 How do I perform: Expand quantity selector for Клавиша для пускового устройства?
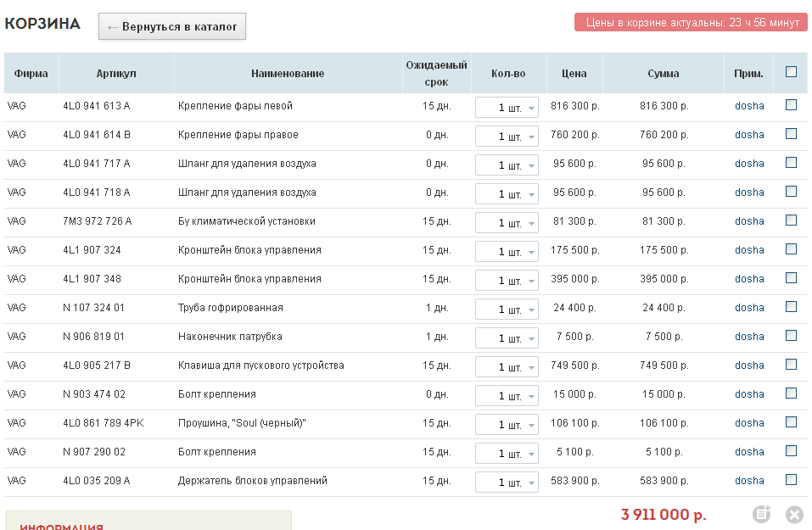(507, 367)
